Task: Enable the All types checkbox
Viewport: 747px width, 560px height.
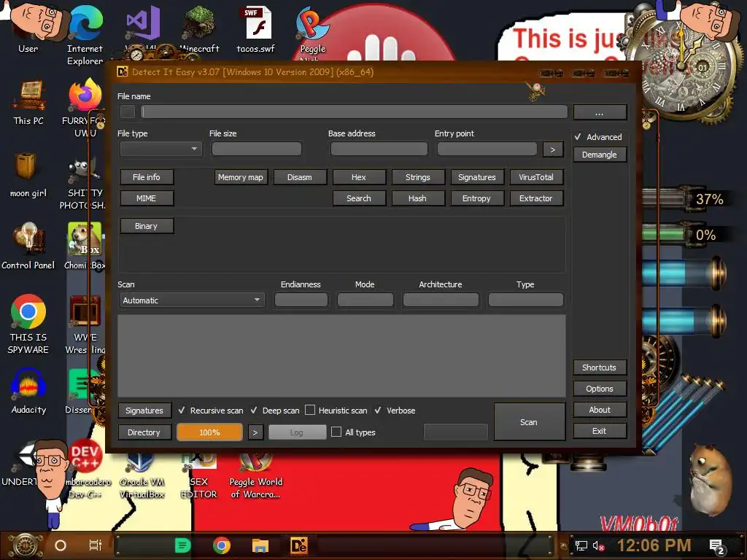Action: pos(336,432)
